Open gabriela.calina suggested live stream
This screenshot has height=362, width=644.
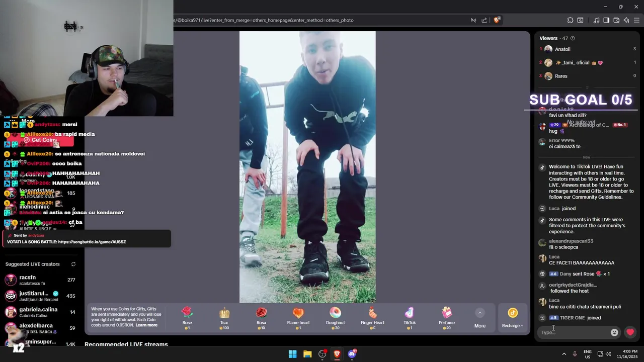point(40,312)
